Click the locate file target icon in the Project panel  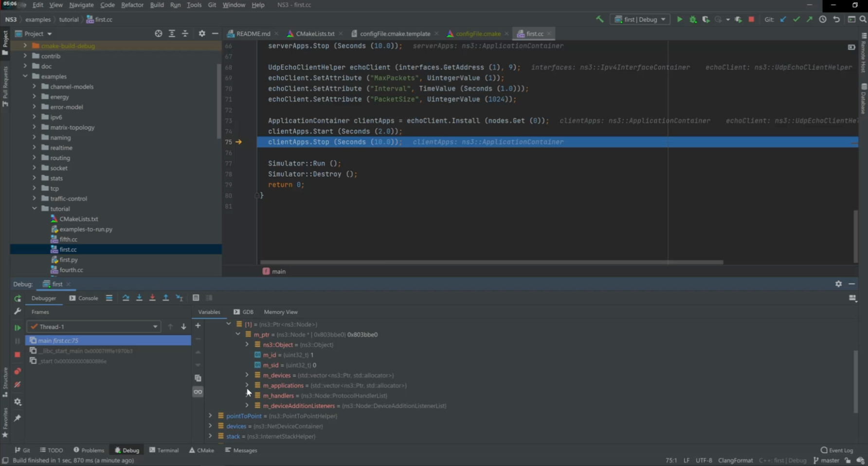(x=159, y=34)
